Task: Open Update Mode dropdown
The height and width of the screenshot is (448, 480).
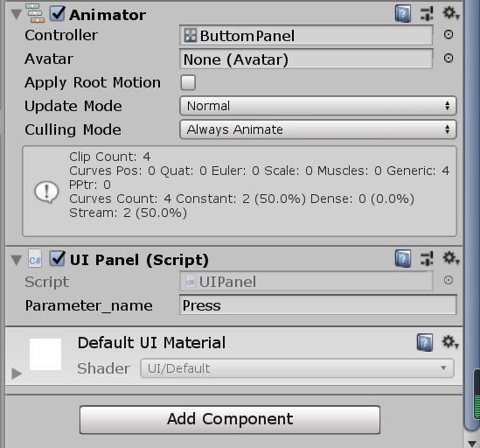Action: (318, 106)
